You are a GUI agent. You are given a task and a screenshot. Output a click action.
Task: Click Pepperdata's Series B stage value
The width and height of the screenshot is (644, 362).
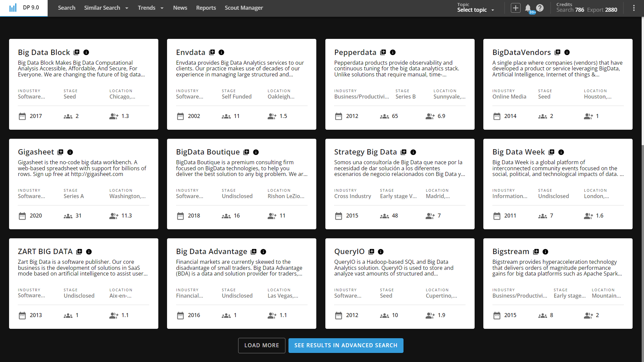pos(405,97)
